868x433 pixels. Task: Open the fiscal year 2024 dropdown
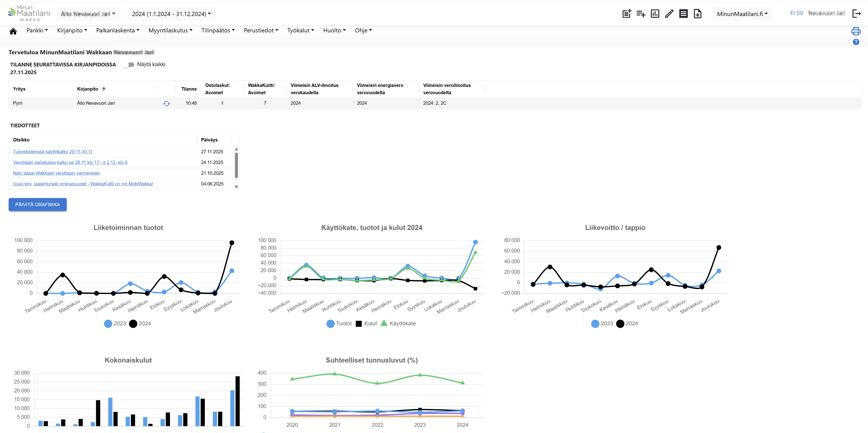coord(171,14)
